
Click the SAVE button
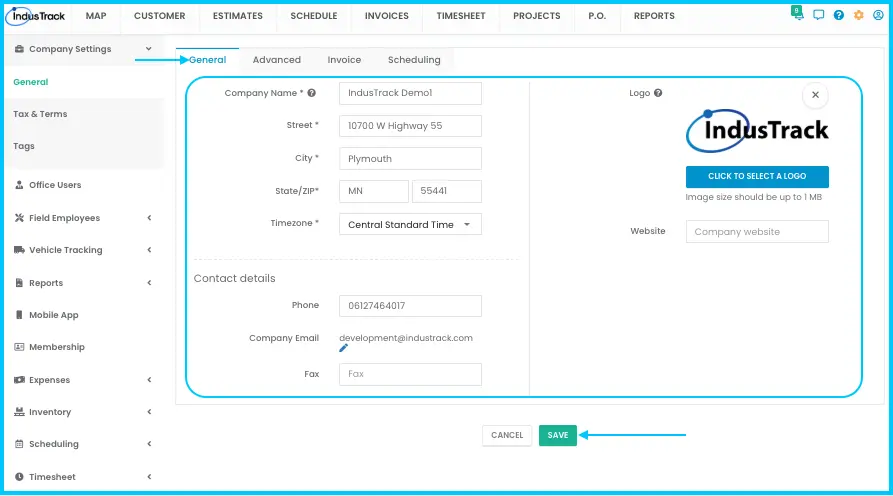558,435
